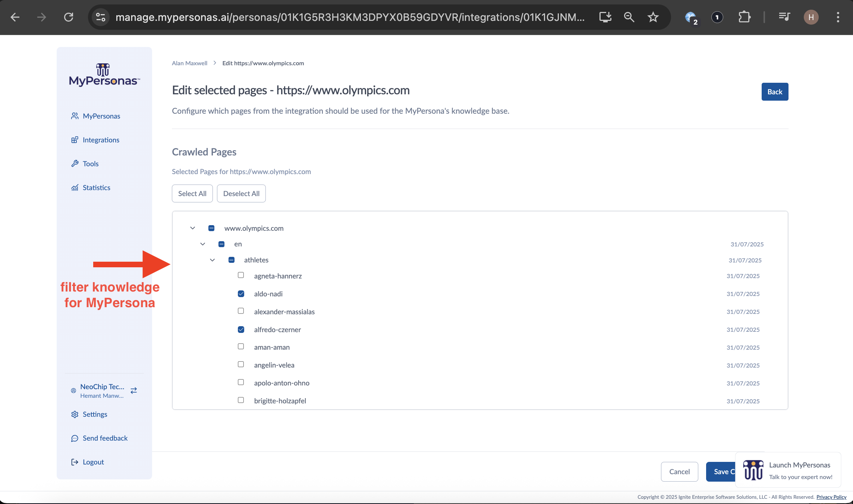Click Talk to your expert now text
Screen dimensions: 853x504
point(800,477)
